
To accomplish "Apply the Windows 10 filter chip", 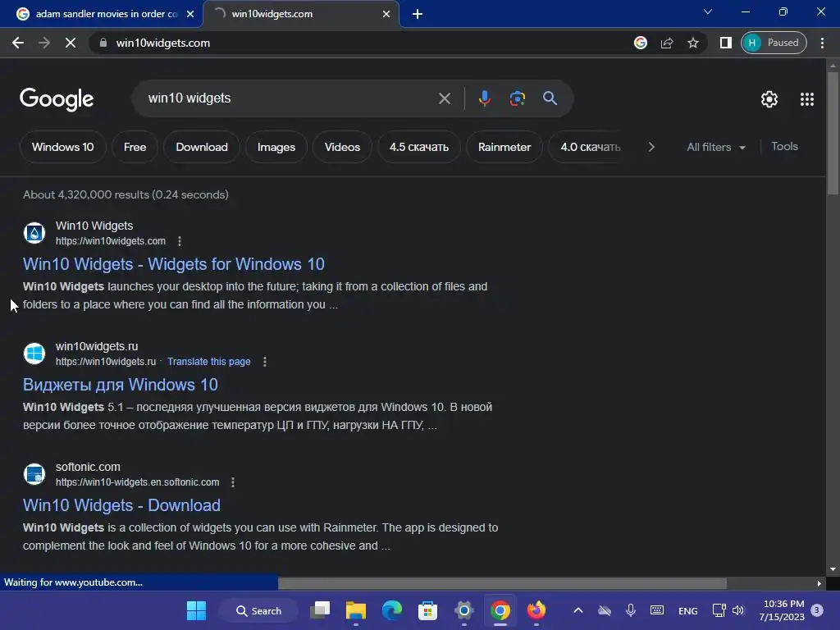I will 62,147.
